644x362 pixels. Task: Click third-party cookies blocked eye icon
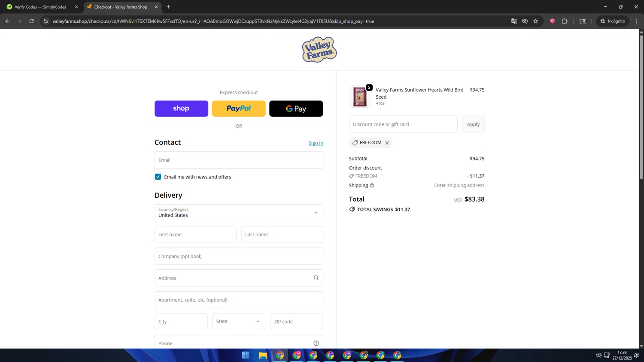click(x=525, y=21)
